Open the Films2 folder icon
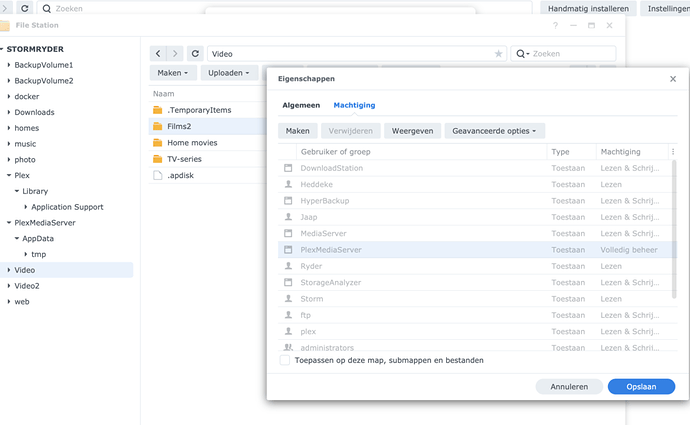The image size is (690, 425). (x=157, y=126)
